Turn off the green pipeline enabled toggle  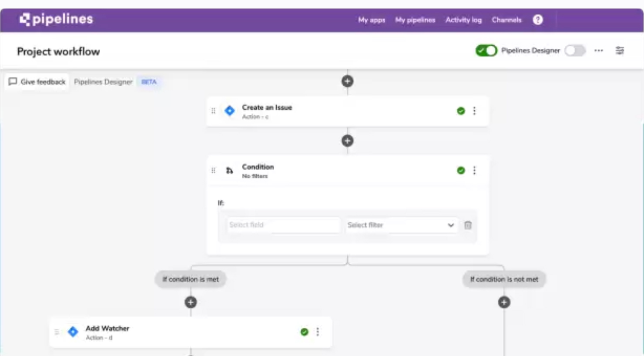486,50
